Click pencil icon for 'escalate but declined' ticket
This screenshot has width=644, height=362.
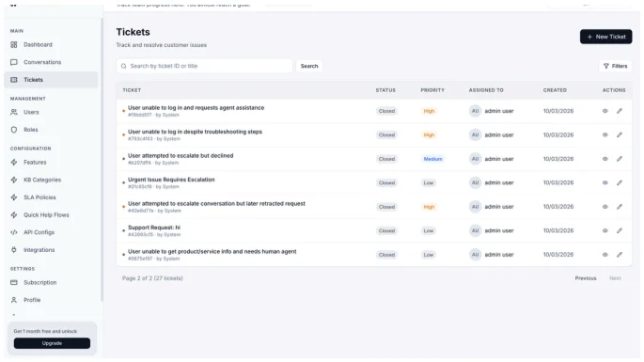[x=620, y=159]
